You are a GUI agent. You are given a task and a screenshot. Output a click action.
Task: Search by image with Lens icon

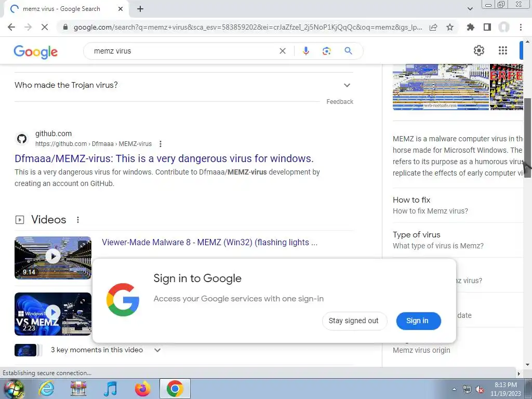[326, 51]
